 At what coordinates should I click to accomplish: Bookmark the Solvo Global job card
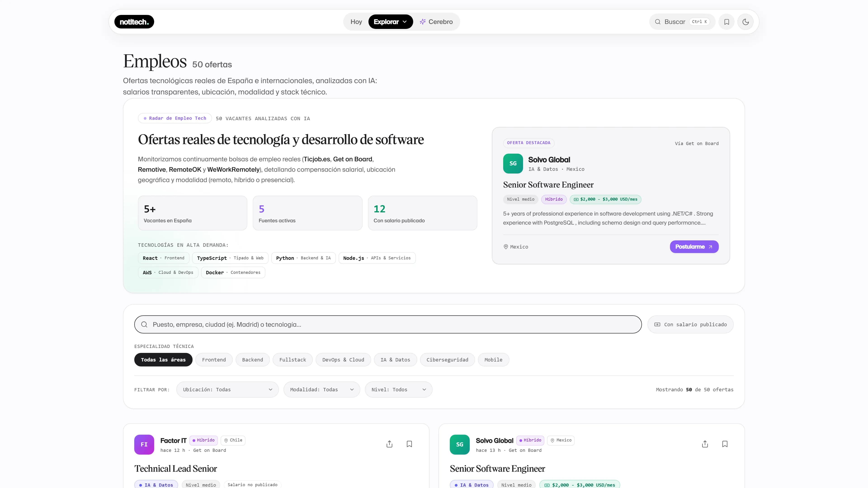tap(725, 444)
